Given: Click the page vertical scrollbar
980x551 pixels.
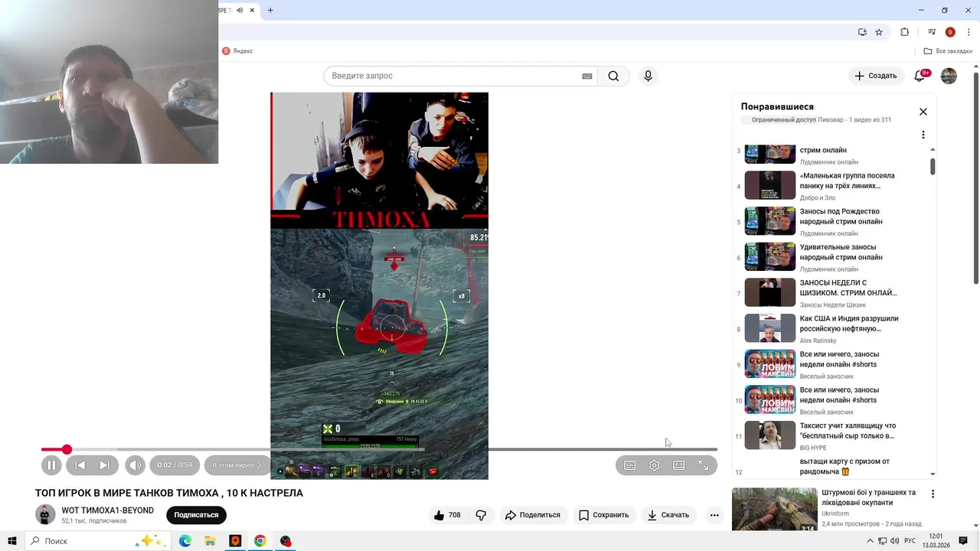Looking at the screenshot, I should coord(976,178).
